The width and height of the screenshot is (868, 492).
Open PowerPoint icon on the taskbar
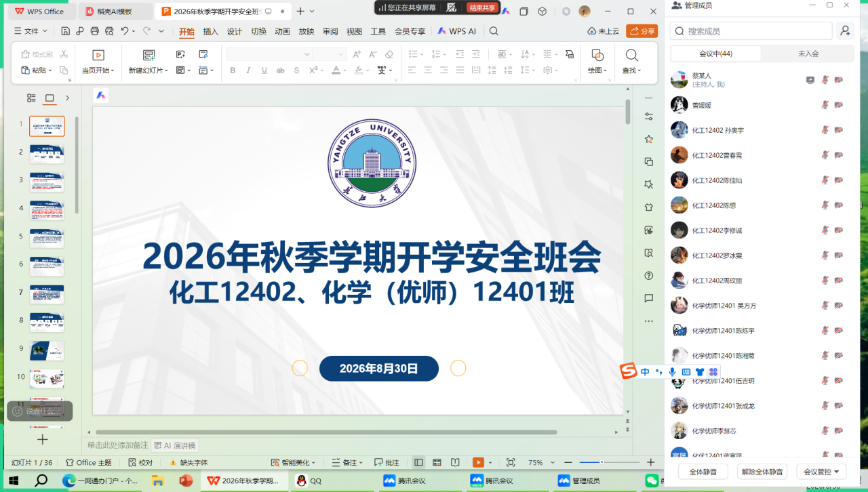(x=186, y=480)
